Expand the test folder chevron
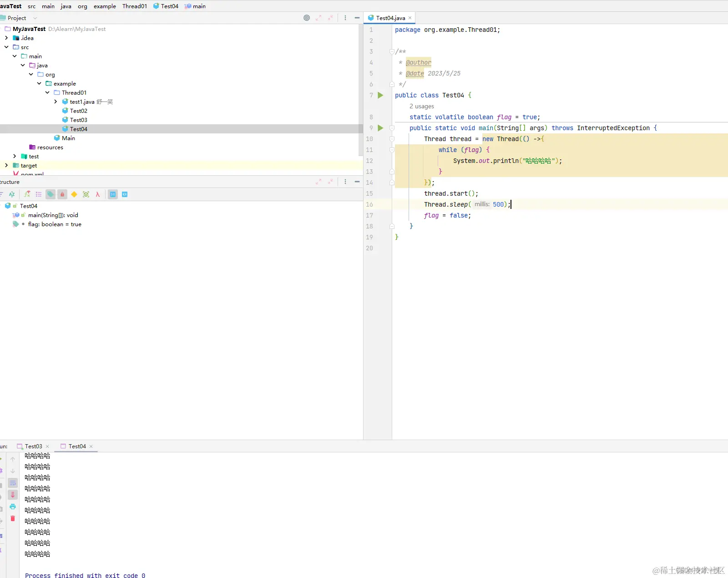This screenshot has height=578, width=728. [15, 156]
